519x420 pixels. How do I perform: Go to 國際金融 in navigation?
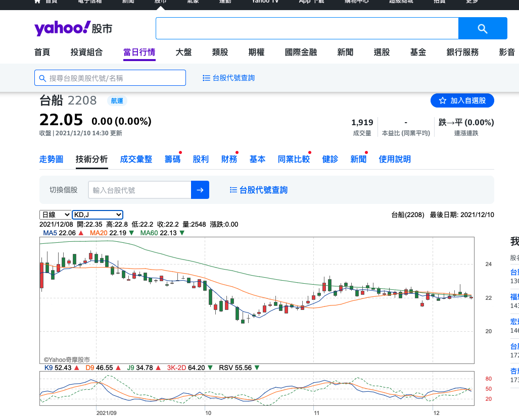pos(301,52)
